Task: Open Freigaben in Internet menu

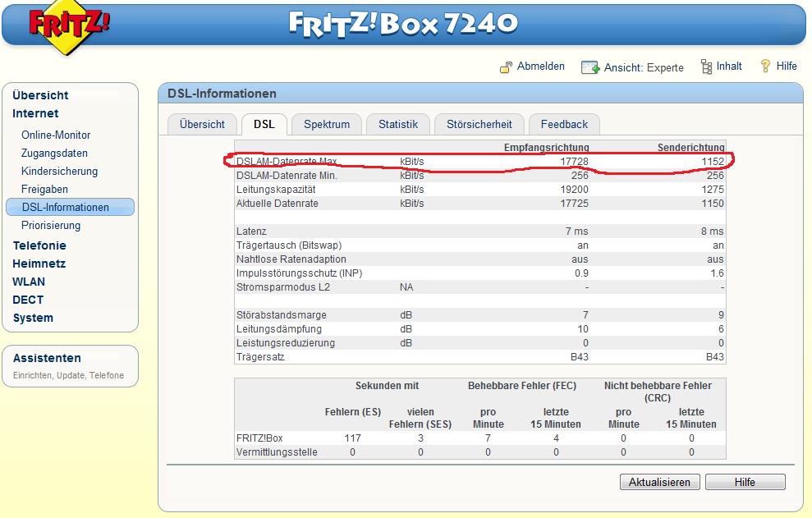Action: tap(44, 189)
